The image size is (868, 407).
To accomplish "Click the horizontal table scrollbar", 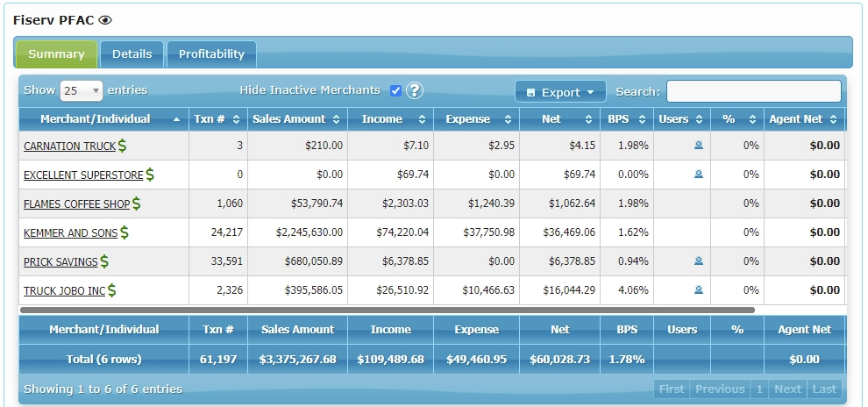I will pos(388,311).
